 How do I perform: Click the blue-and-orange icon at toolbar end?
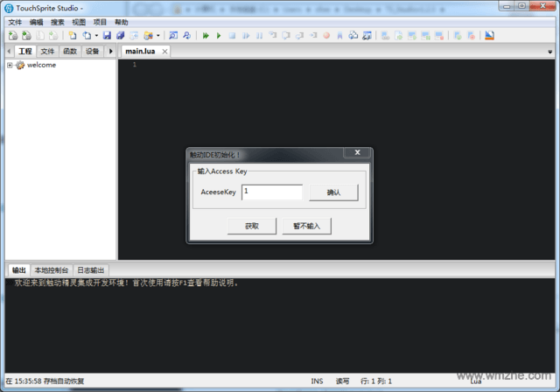[490, 35]
